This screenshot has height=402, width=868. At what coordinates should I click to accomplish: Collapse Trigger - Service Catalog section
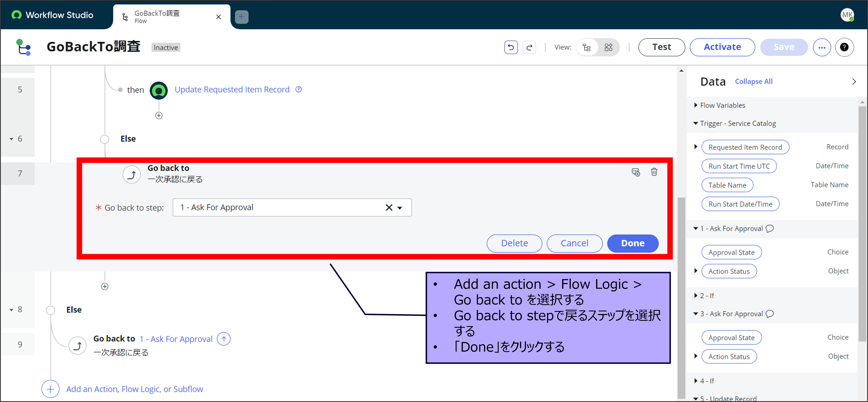[695, 123]
